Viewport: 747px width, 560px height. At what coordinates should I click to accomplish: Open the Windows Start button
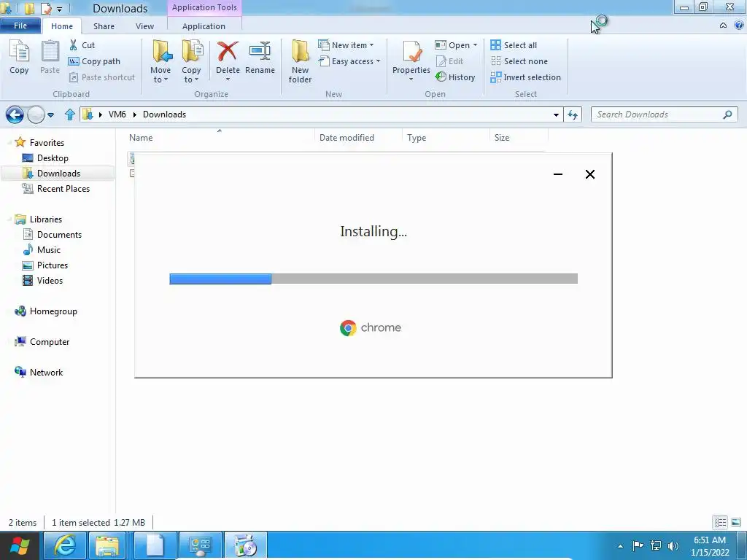click(x=20, y=545)
